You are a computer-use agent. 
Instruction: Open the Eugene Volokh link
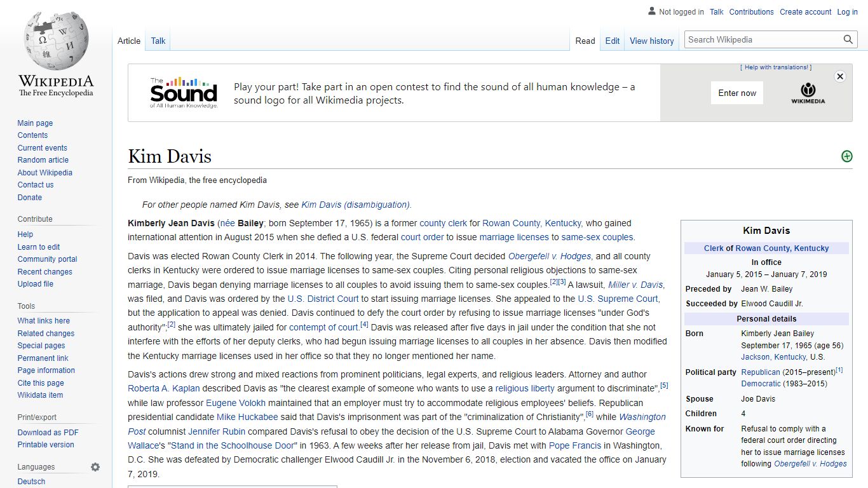tap(236, 403)
